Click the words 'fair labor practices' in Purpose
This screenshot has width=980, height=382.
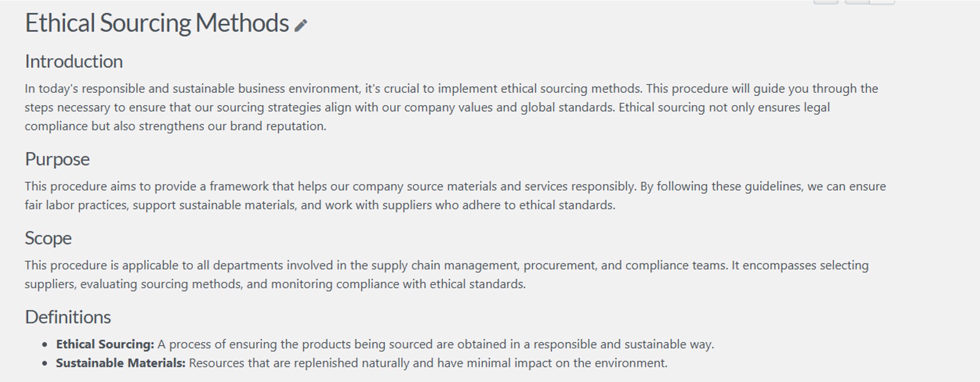[x=76, y=205]
